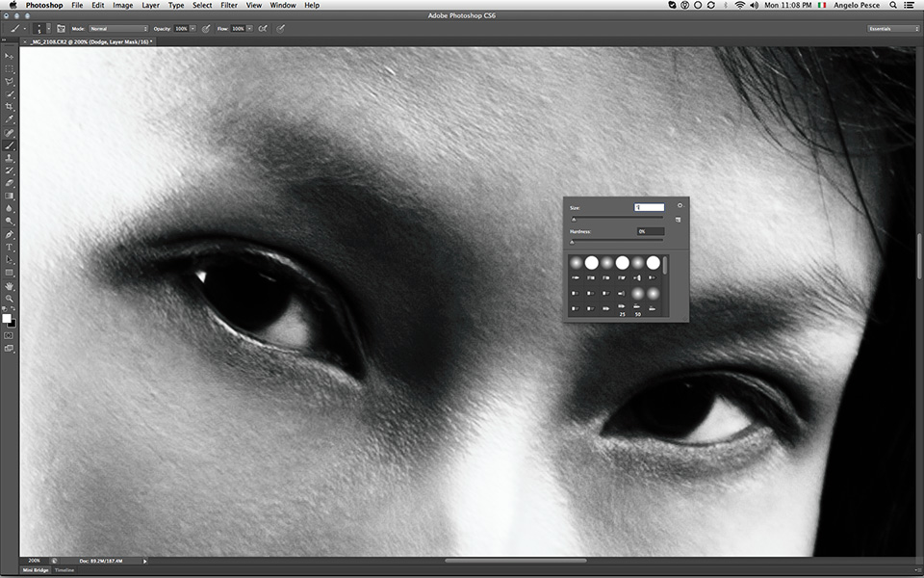Open macOS Spotlight search
The image size is (924, 578).
[x=893, y=5]
